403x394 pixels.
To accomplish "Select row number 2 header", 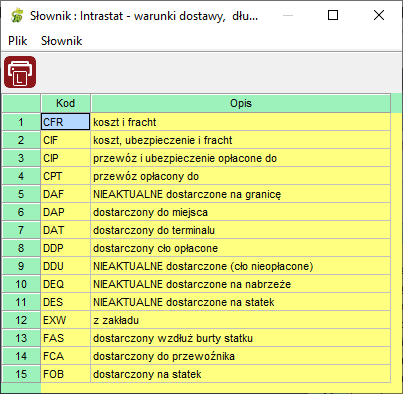I will [21, 140].
